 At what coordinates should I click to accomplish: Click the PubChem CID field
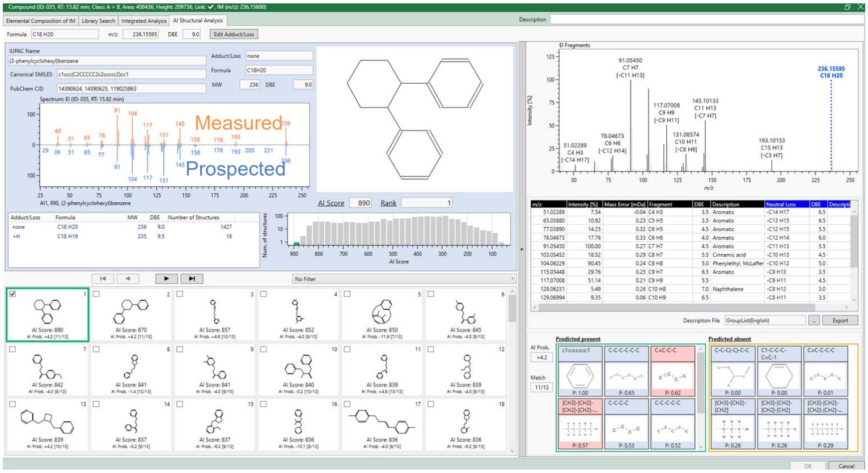131,88
